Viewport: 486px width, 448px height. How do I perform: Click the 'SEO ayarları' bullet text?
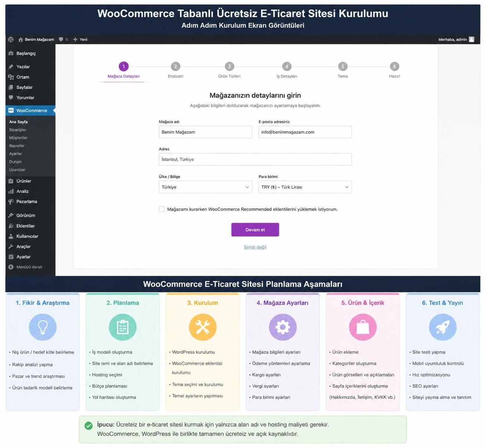coord(425,386)
